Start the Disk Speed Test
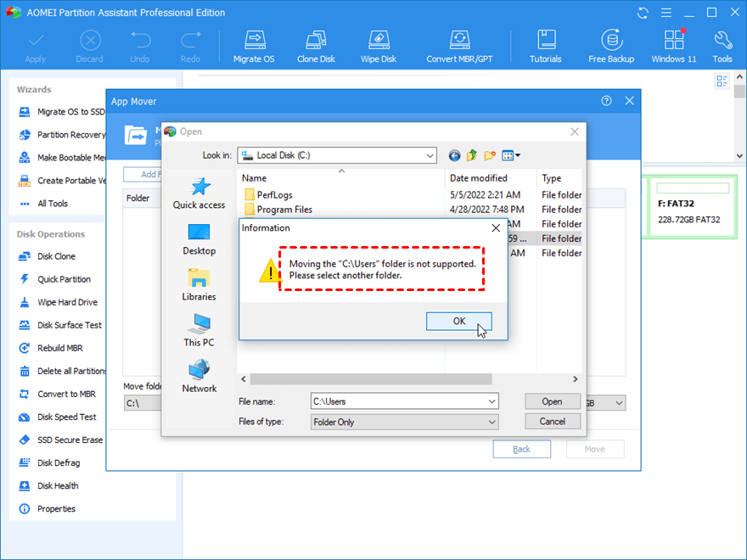This screenshot has width=747, height=560. pos(58,417)
